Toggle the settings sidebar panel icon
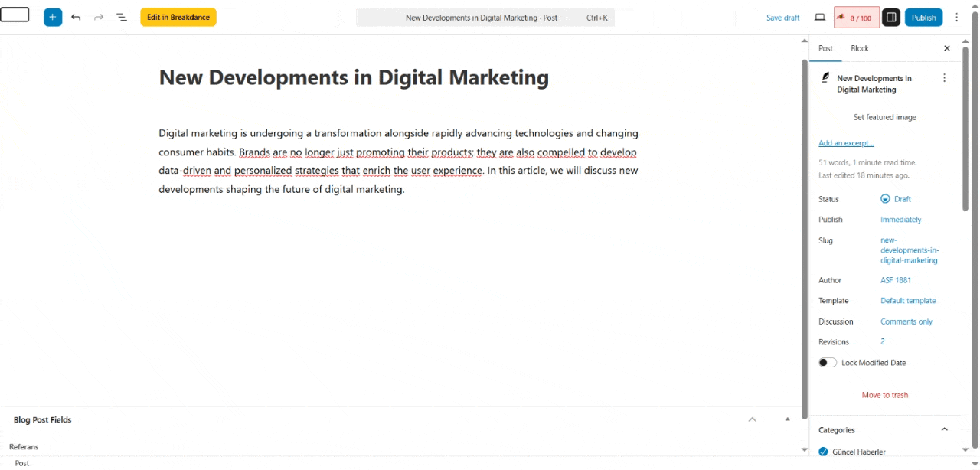The height and width of the screenshot is (470, 980). click(x=890, y=17)
